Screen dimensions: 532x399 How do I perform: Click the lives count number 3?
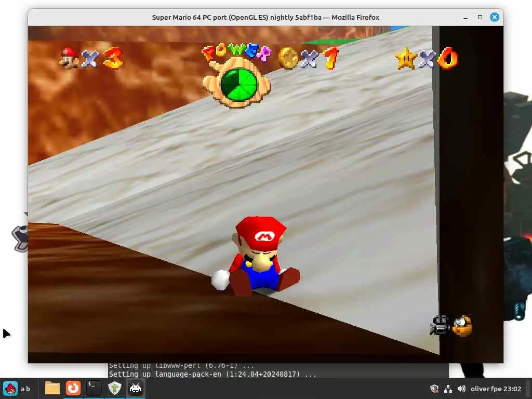pos(113,58)
